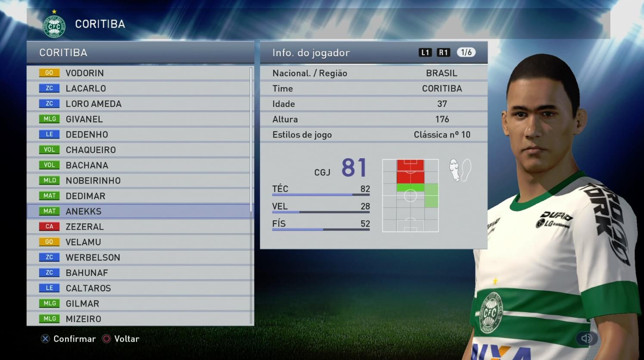
Task: Click the 1/6 page counter badge
Action: [x=466, y=53]
